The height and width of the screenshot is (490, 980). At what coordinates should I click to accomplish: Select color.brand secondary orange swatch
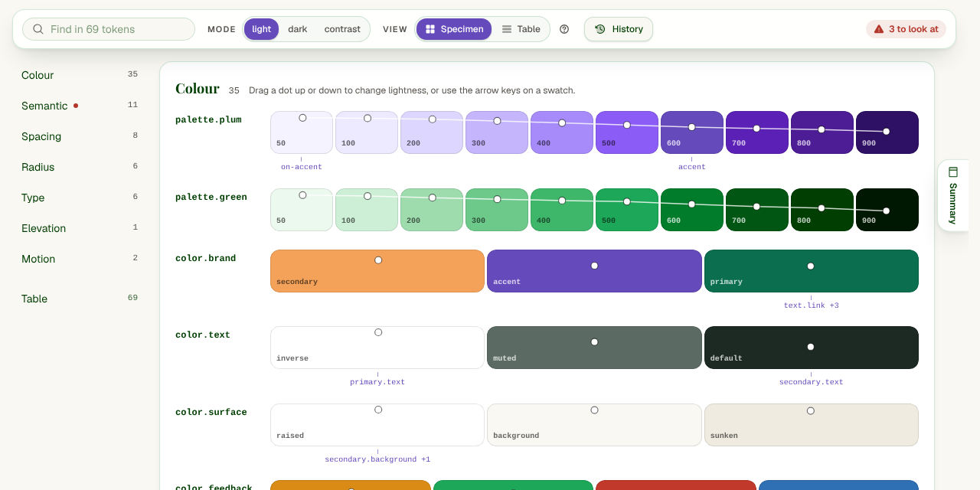pyautogui.click(x=377, y=271)
